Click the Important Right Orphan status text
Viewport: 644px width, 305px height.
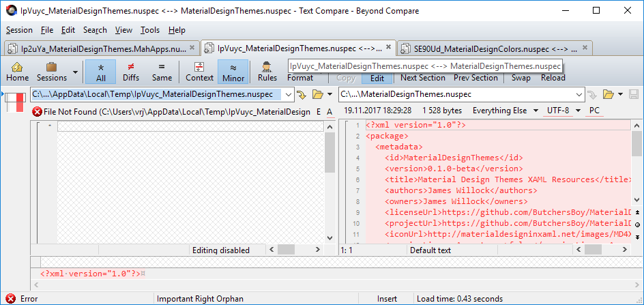200,299
